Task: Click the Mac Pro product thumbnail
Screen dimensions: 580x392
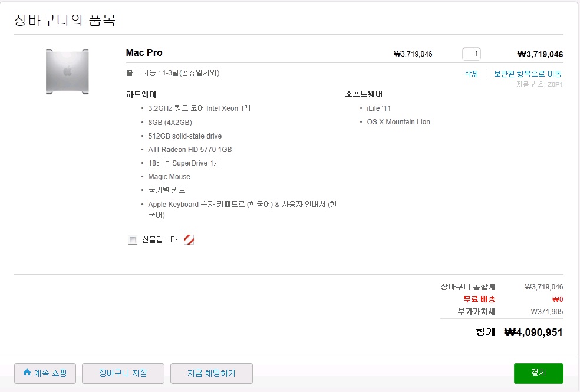Action: [x=67, y=71]
